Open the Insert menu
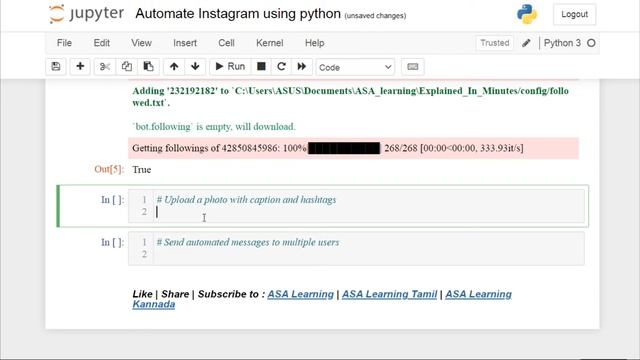 click(x=185, y=43)
